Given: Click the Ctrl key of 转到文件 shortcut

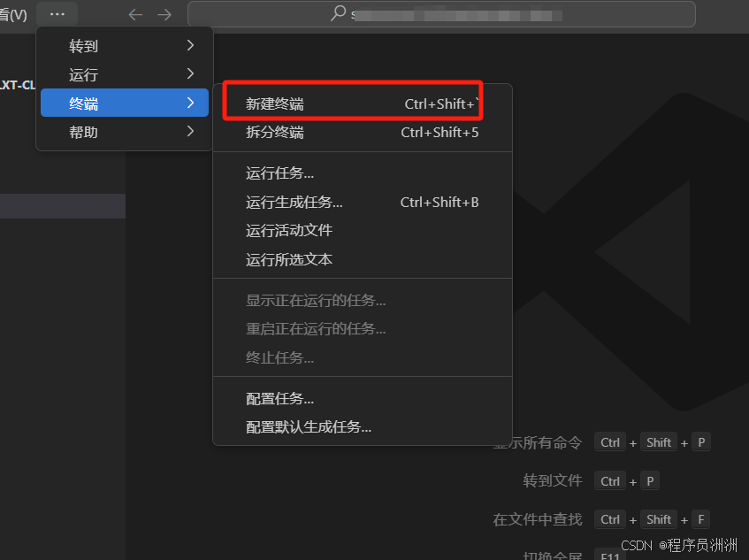Looking at the screenshot, I should pyautogui.click(x=610, y=481).
